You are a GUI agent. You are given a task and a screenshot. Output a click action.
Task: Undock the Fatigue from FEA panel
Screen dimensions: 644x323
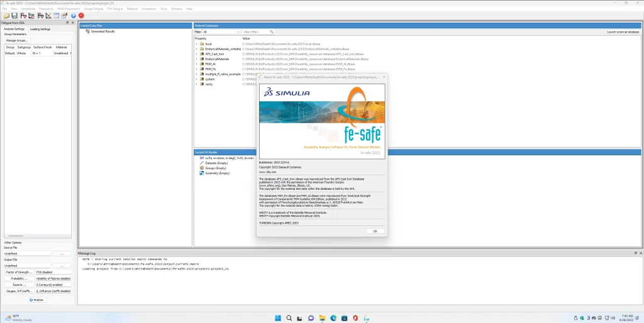(x=67, y=23)
